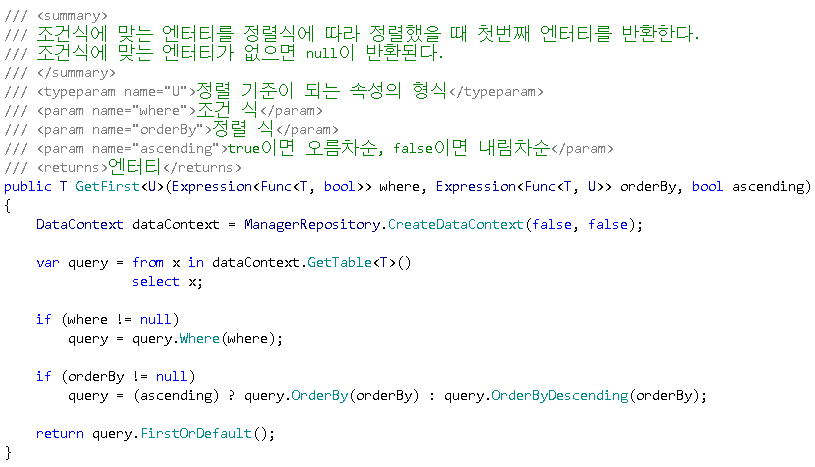This screenshot has width=815, height=467.
Task: Click the closing curly brace of the method
Action: point(8,452)
